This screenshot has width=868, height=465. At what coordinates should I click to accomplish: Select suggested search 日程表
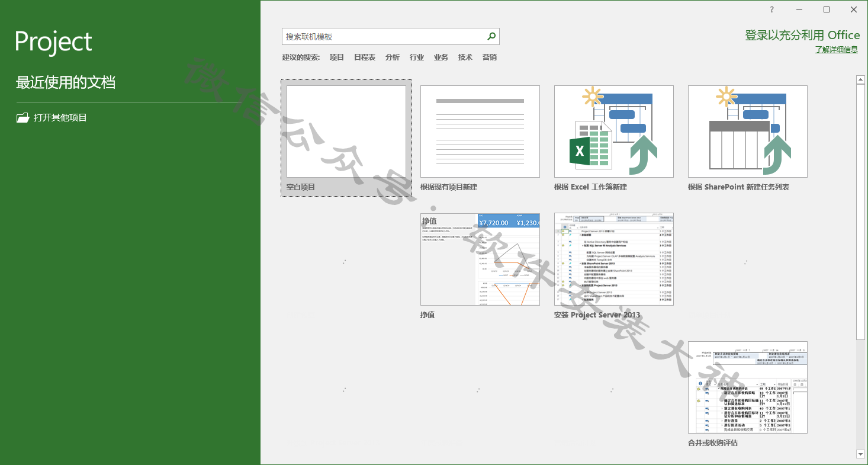[x=365, y=57]
